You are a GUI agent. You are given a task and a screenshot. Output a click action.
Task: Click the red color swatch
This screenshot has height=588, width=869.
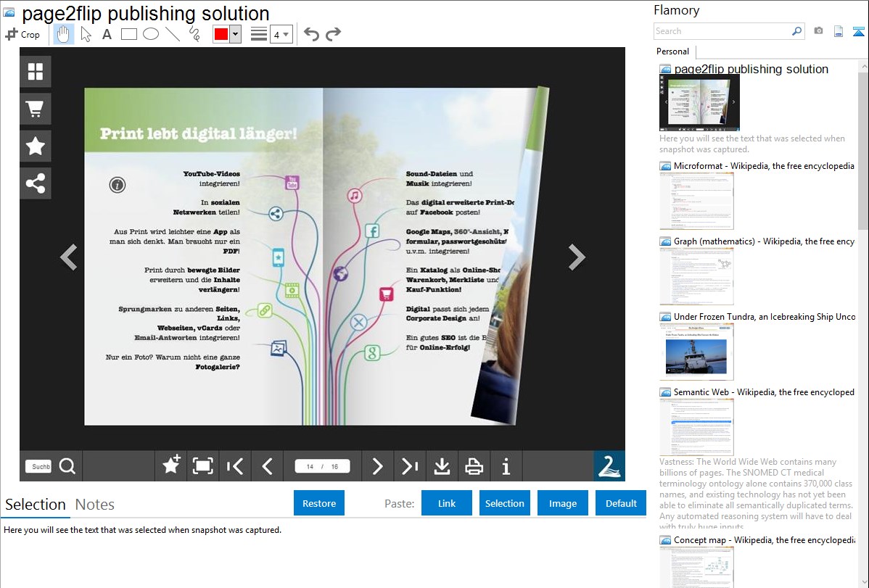(x=221, y=34)
